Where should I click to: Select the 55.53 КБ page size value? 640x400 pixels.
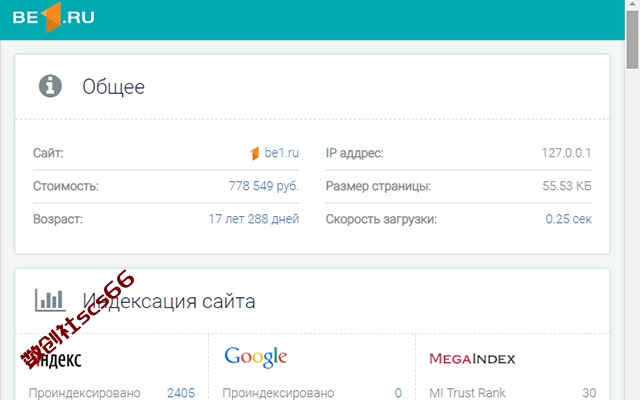coord(567,186)
